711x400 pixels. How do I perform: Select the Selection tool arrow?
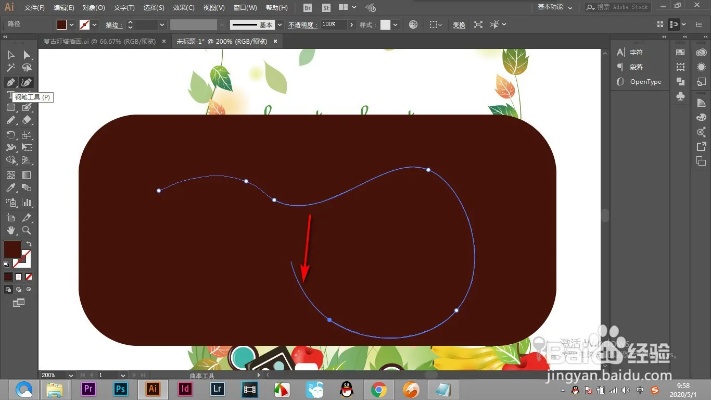tap(11, 55)
